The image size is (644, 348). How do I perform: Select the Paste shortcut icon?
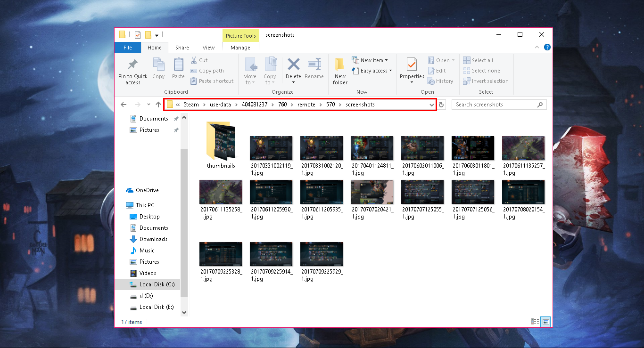pos(193,81)
